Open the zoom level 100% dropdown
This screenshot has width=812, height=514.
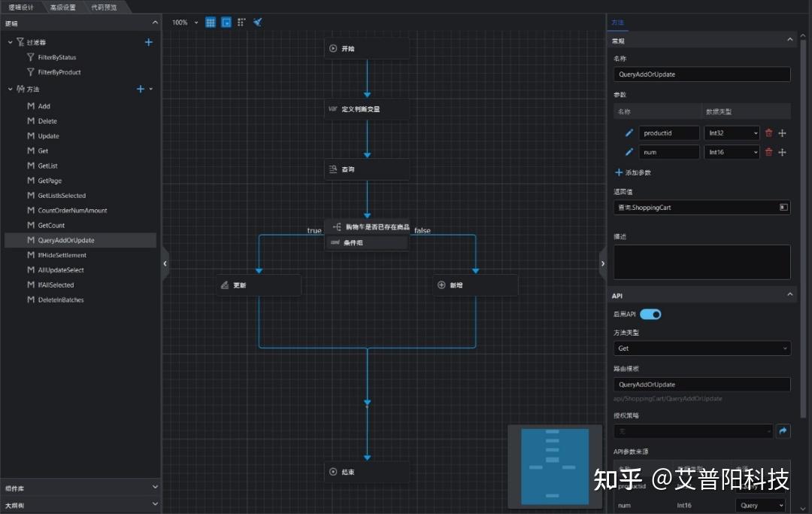coord(185,23)
